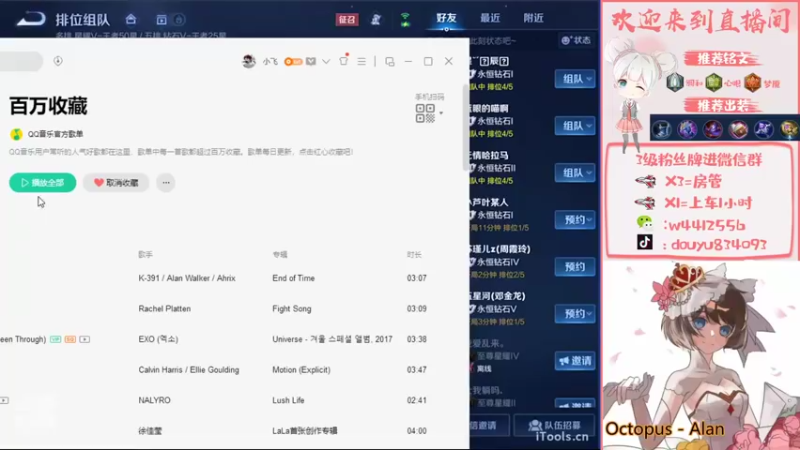Click the green wifi signal icon
This screenshot has height=450, width=800.
[405, 19]
